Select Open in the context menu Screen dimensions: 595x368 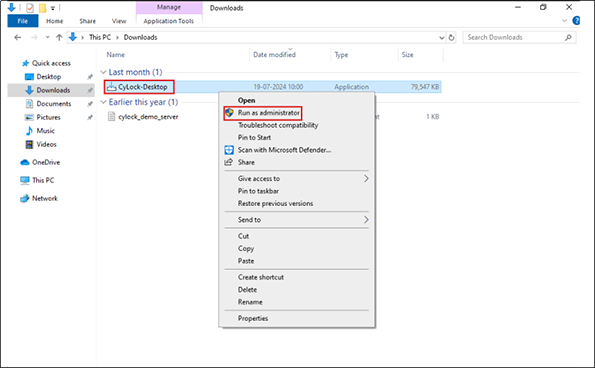(x=247, y=100)
